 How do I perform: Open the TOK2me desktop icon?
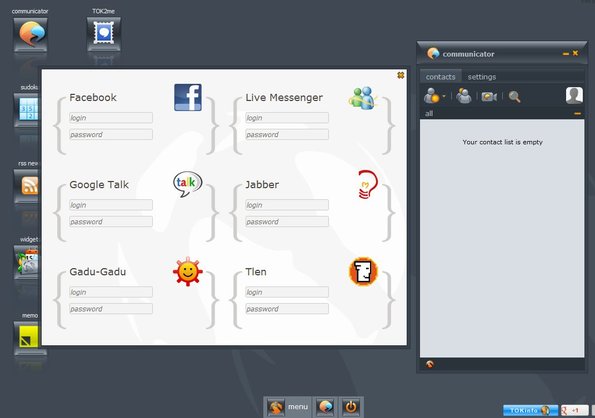point(104,34)
